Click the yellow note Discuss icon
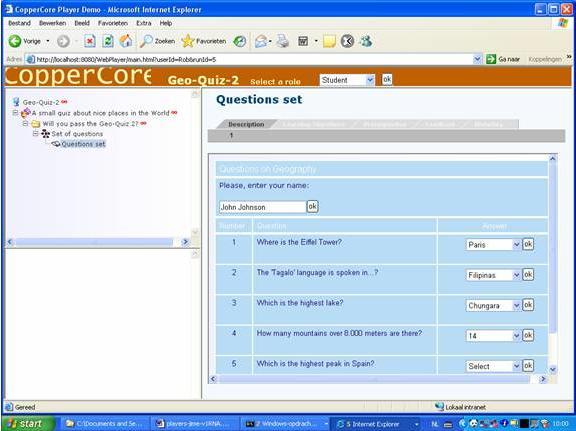 (329, 41)
